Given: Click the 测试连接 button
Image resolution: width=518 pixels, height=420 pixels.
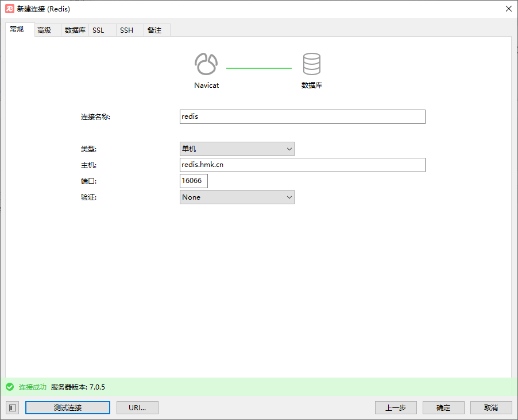Looking at the screenshot, I should (68, 408).
